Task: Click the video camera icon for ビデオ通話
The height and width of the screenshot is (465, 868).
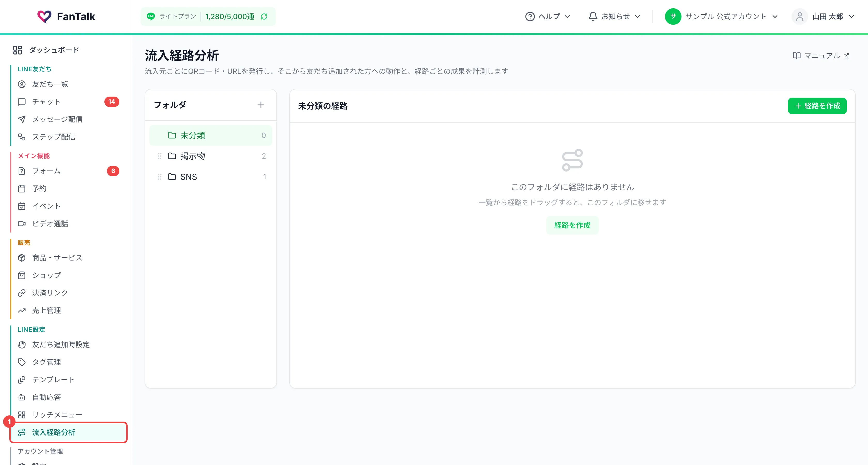Action: [21, 224]
